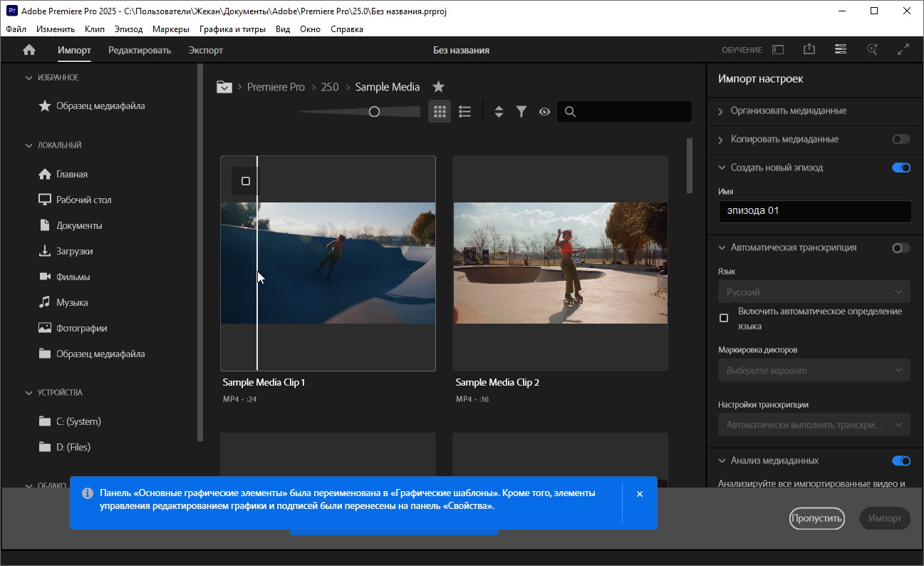Open the Фотографии folder
This screenshot has height=566, width=924.
[x=82, y=328]
